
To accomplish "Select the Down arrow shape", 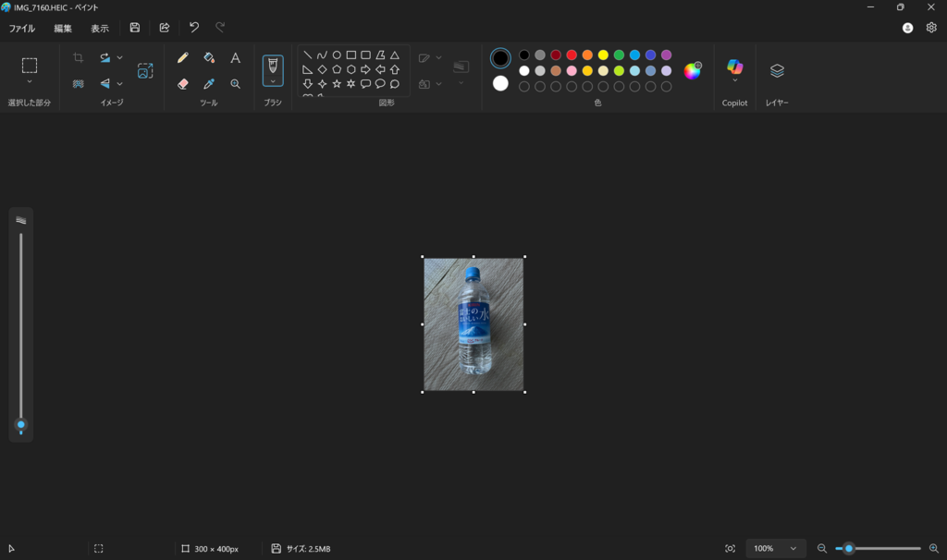I will tap(307, 84).
